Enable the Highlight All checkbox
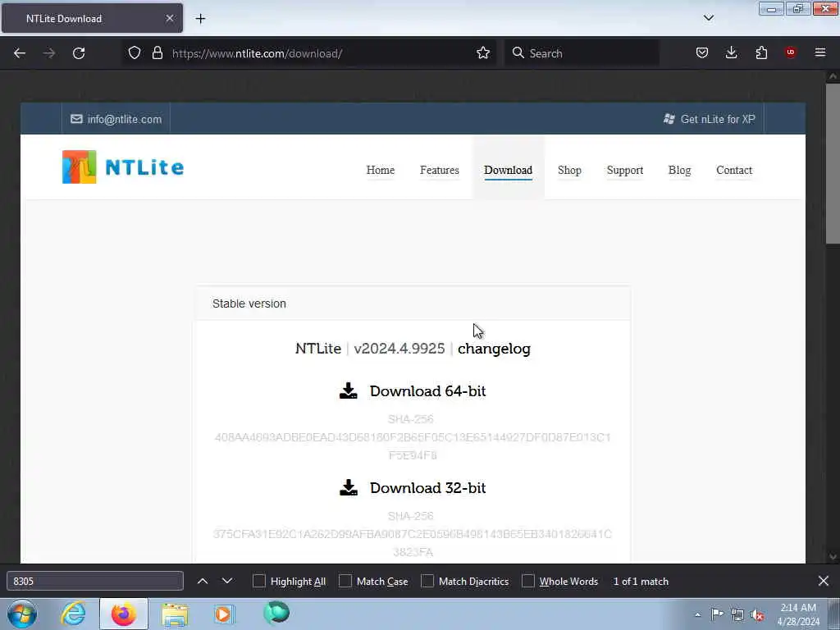This screenshot has height=630, width=840. point(258,582)
